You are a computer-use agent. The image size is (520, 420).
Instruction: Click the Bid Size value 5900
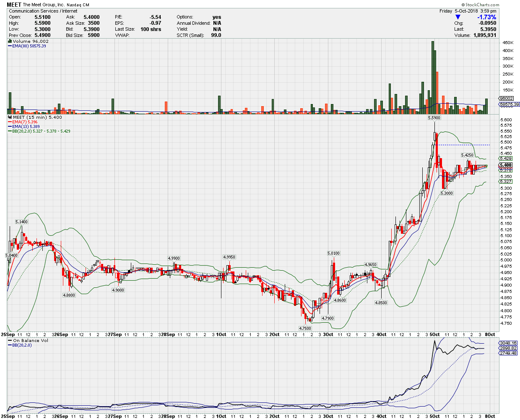coord(94,35)
